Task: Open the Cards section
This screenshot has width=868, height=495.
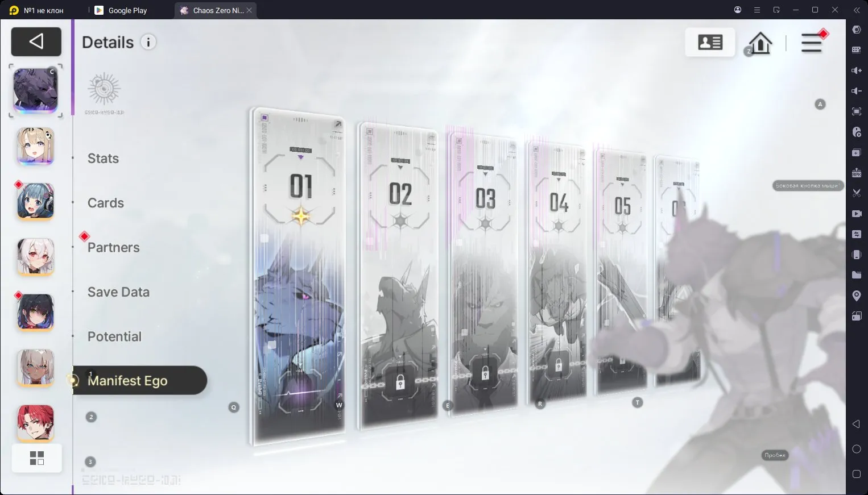Action: tap(106, 203)
